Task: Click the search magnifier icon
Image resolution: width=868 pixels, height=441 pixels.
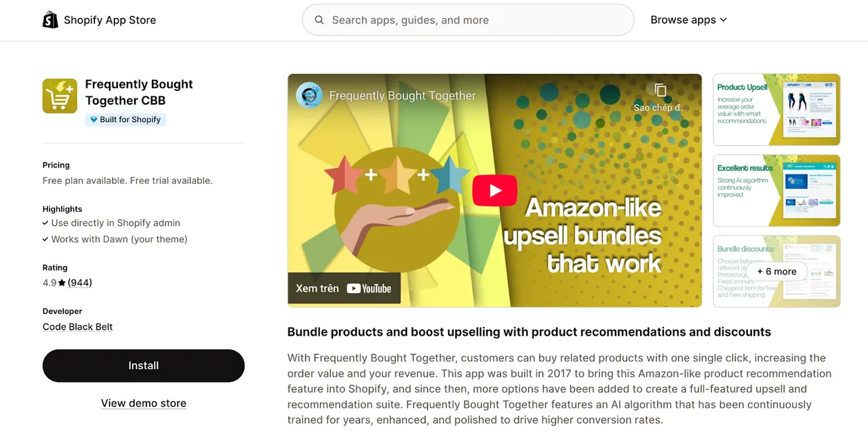Action: tap(319, 20)
